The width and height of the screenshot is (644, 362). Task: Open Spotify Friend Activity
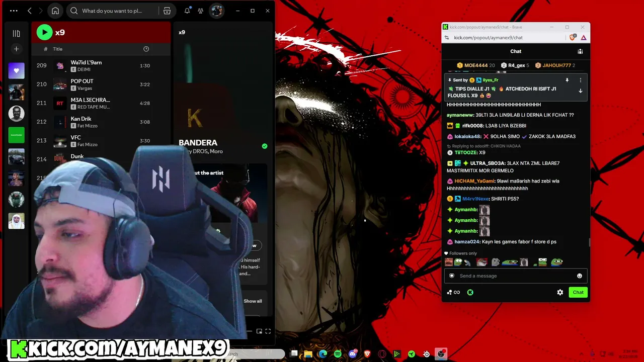(200, 11)
